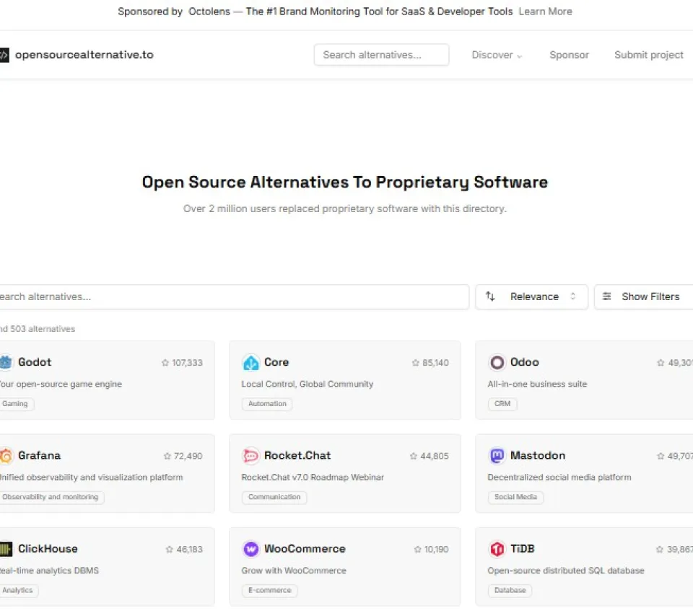Open the Core title link
Image resolution: width=693 pixels, height=616 pixels.
(276, 363)
